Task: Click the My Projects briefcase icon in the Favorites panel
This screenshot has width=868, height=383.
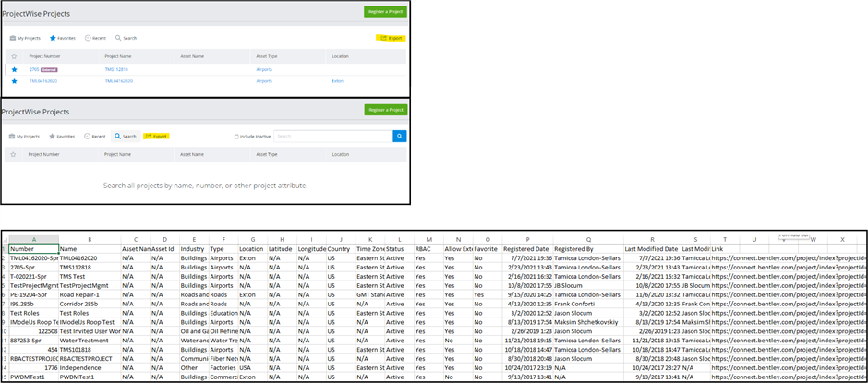Action: point(13,38)
